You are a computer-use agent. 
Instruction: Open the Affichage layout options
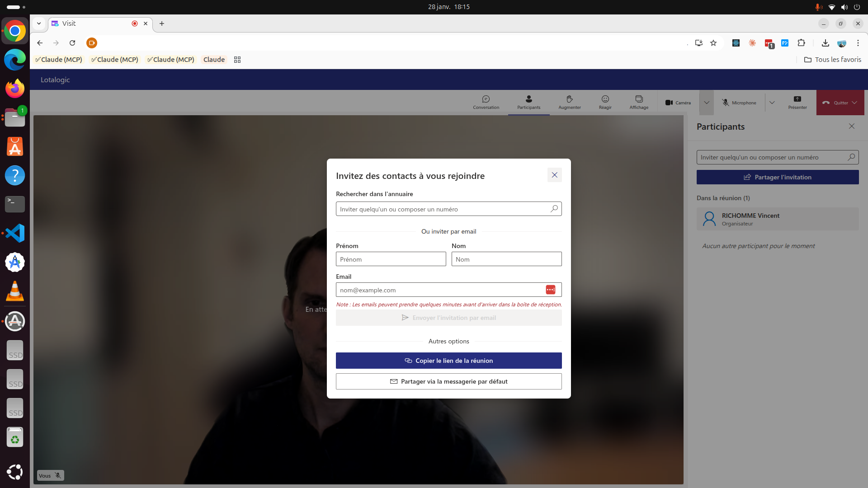(639, 103)
